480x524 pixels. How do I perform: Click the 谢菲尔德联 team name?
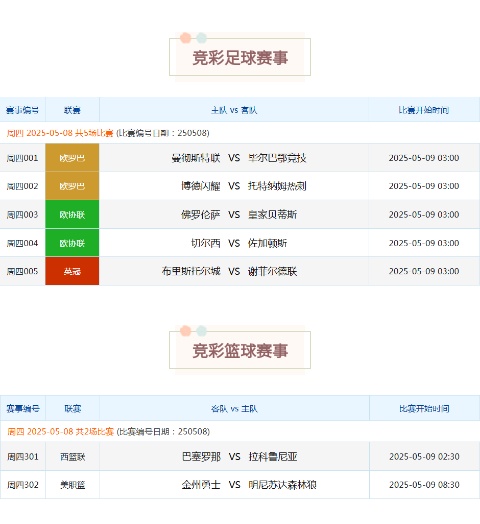click(x=272, y=271)
